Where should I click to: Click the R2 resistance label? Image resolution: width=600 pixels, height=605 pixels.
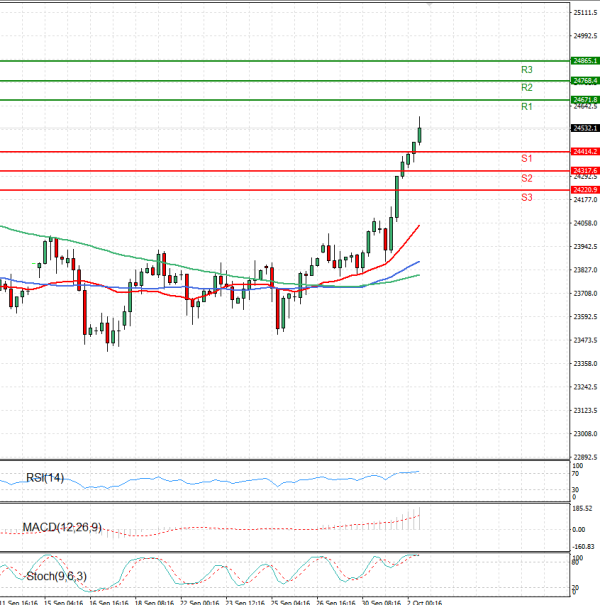coord(526,88)
